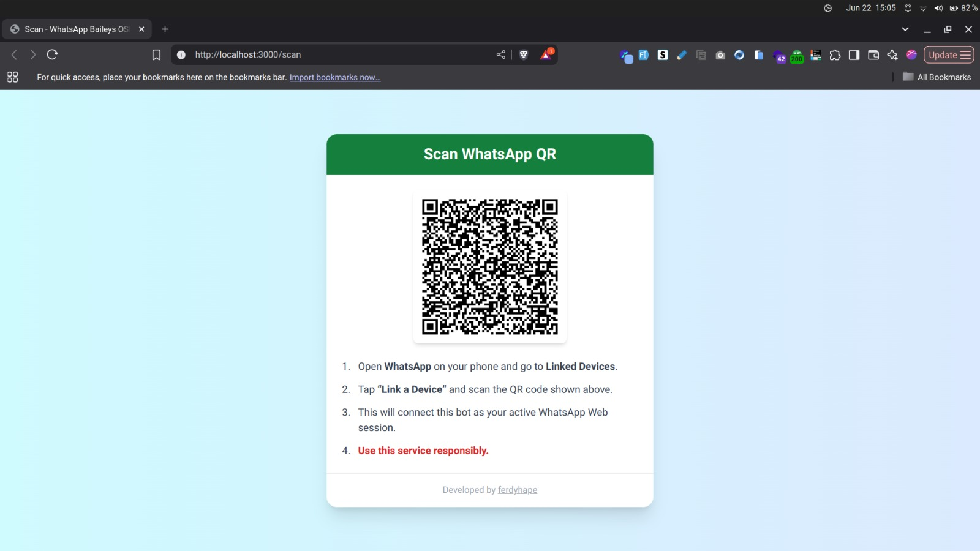Bookmark this page with the bookmark icon
The height and width of the screenshot is (551, 980).
click(x=156, y=55)
